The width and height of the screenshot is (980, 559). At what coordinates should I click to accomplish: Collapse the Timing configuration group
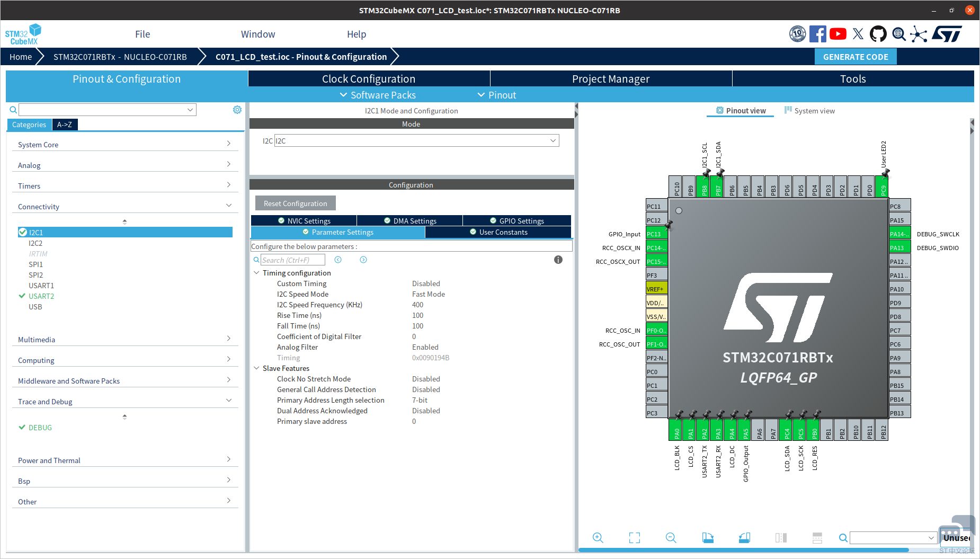(256, 273)
